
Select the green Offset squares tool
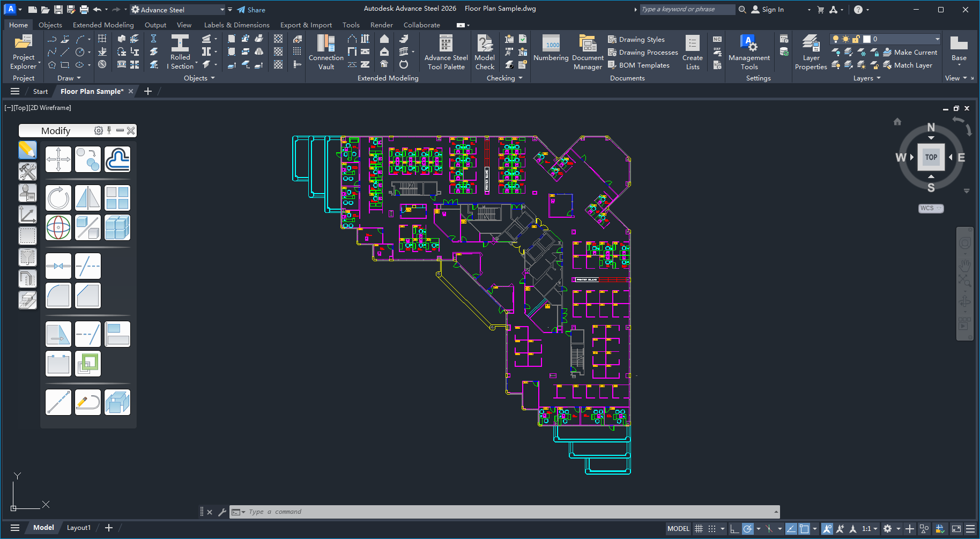point(88,364)
